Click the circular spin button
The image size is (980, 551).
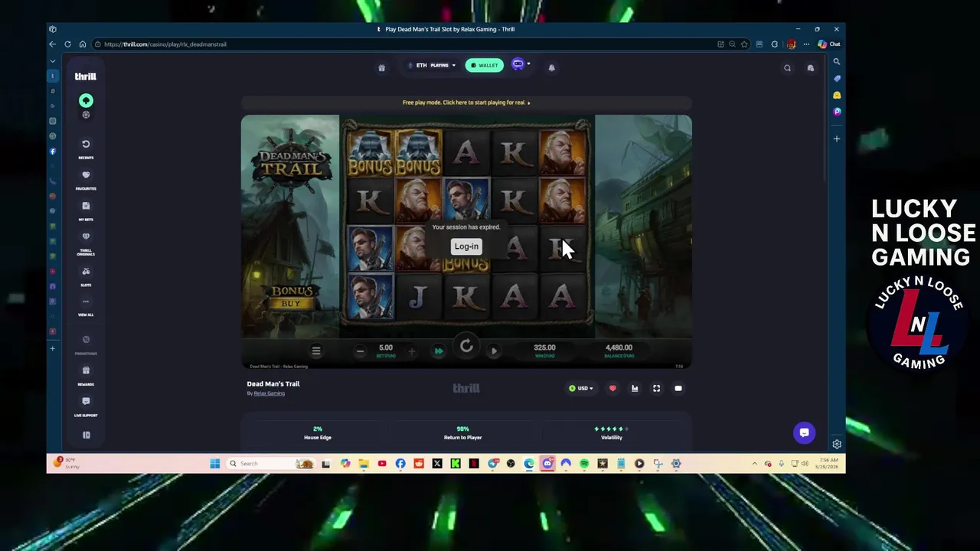tap(466, 347)
